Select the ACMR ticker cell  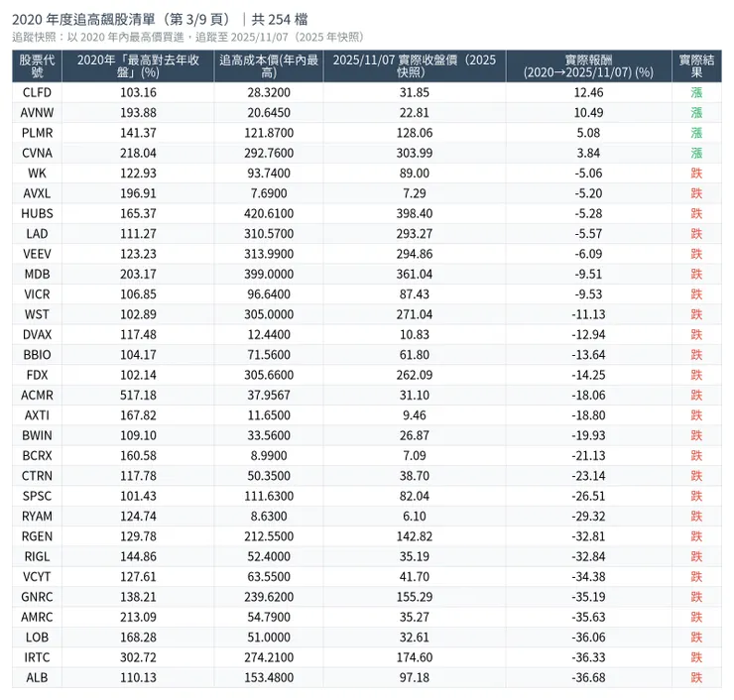(37, 395)
